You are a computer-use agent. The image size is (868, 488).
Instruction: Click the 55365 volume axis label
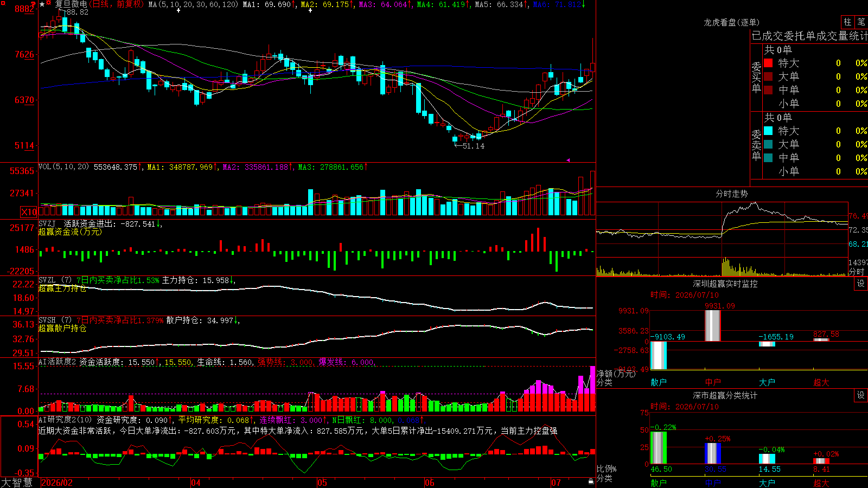click(x=22, y=171)
